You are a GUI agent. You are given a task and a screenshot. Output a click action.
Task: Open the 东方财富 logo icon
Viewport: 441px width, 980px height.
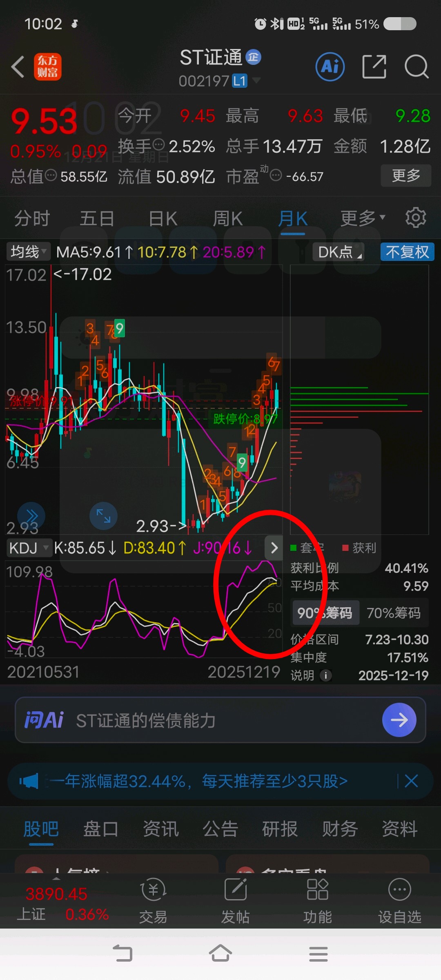[x=48, y=67]
